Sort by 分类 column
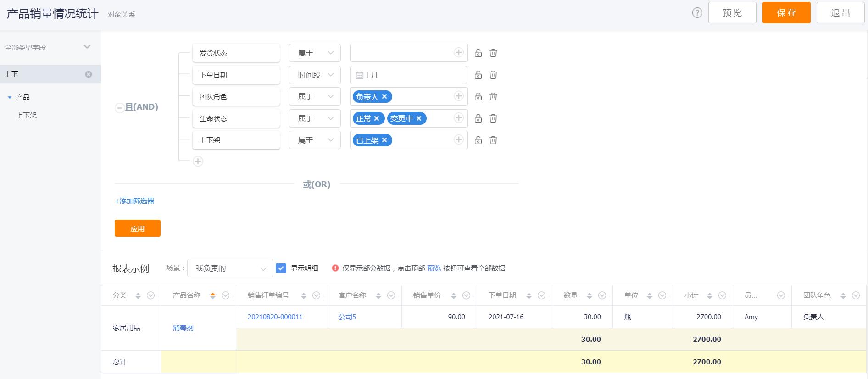Screen dimensions: 868x379 coord(138,296)
